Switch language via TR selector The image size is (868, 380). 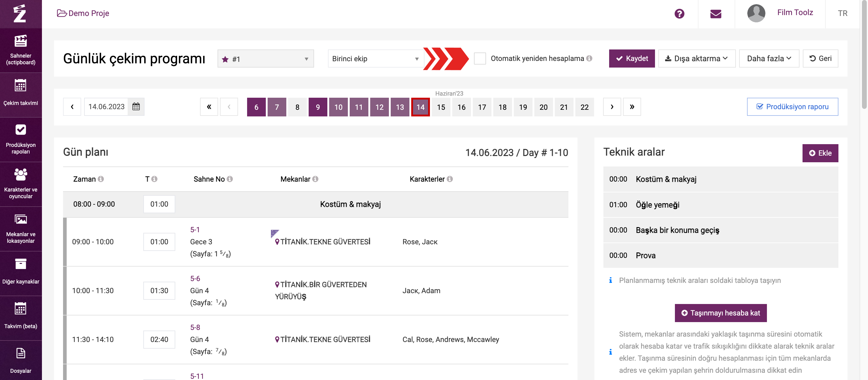[843, 14]
